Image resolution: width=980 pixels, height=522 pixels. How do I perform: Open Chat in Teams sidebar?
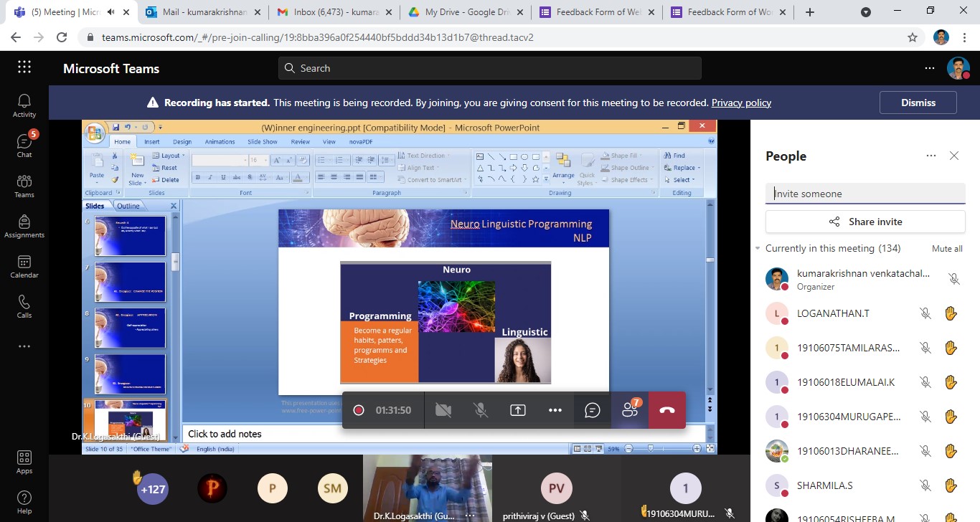[x=24, y=146]
